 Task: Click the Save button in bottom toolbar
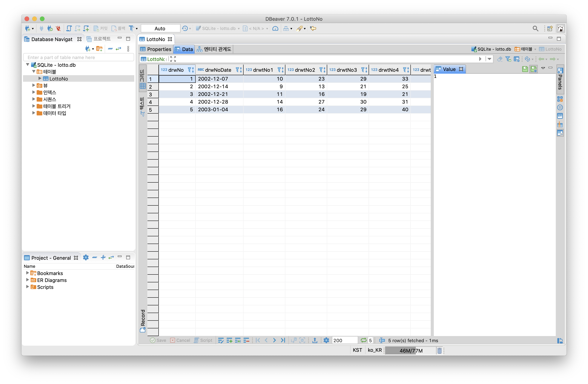pyautogui.click(x=158, y=340)
